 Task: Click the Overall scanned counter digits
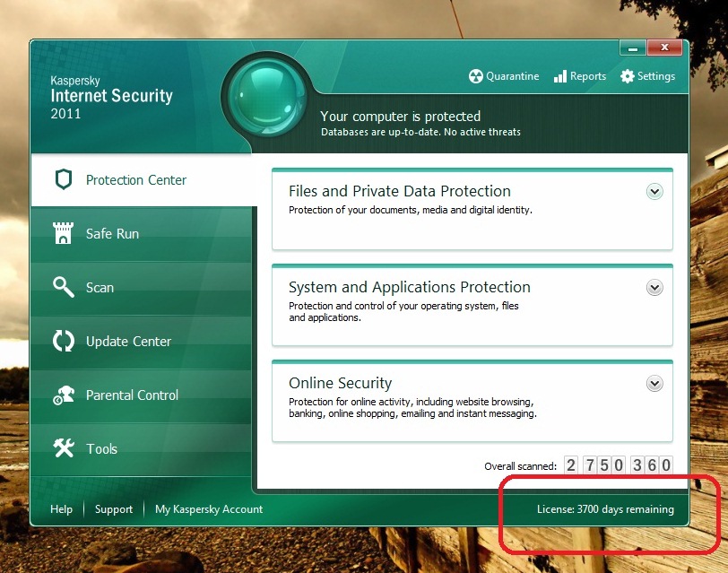619,464
